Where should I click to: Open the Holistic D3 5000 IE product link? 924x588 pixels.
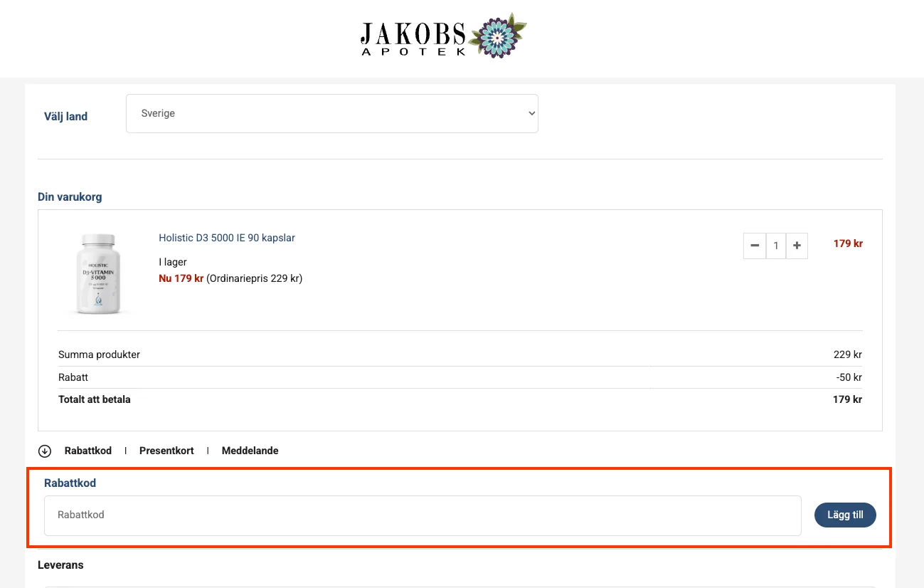pyautogui.click(x=227, y=238)
